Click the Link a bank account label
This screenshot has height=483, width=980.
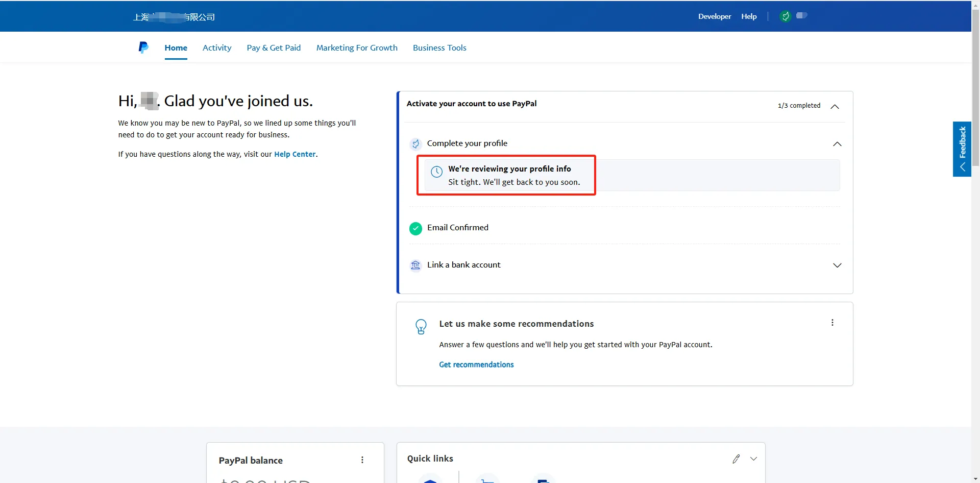coord(463,265)
